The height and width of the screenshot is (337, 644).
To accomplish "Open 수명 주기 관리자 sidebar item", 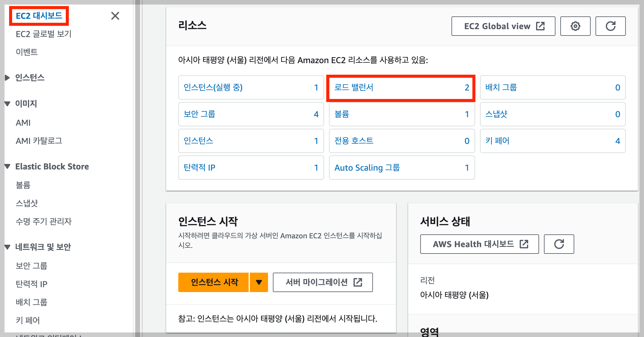I will pos(43,221).
